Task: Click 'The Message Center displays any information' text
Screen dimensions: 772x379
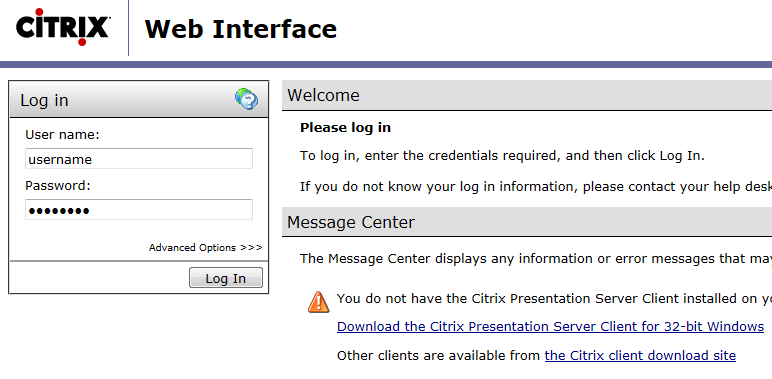Action: pyautogui.click(x=536, y=258)
